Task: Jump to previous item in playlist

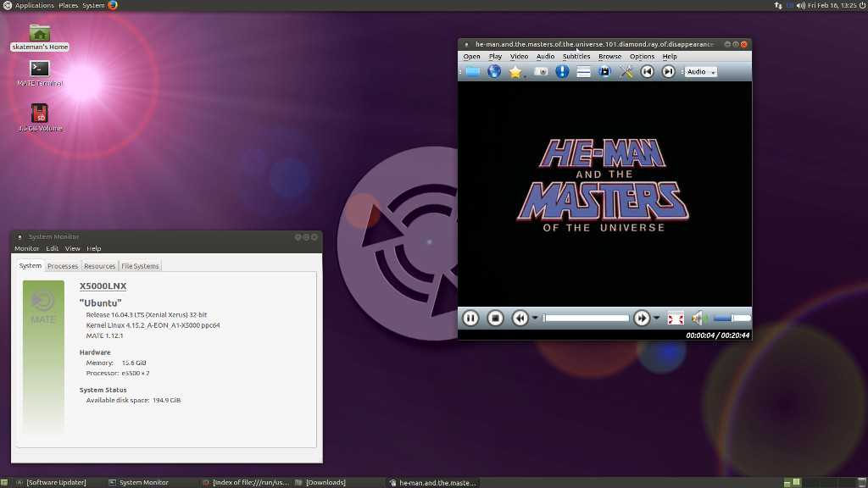Action: click(647, 71)
